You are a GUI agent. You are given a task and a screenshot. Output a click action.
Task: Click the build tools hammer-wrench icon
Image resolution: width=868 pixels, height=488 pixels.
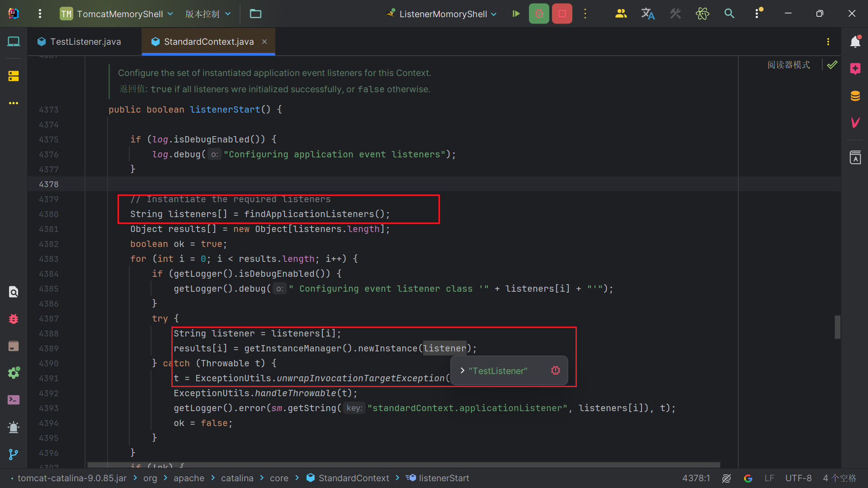point(675,14)
